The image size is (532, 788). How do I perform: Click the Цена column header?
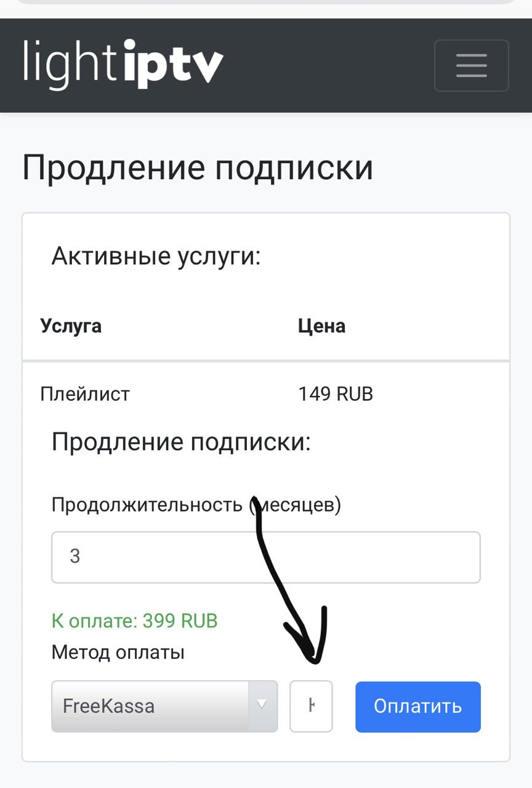pos(321,326)
